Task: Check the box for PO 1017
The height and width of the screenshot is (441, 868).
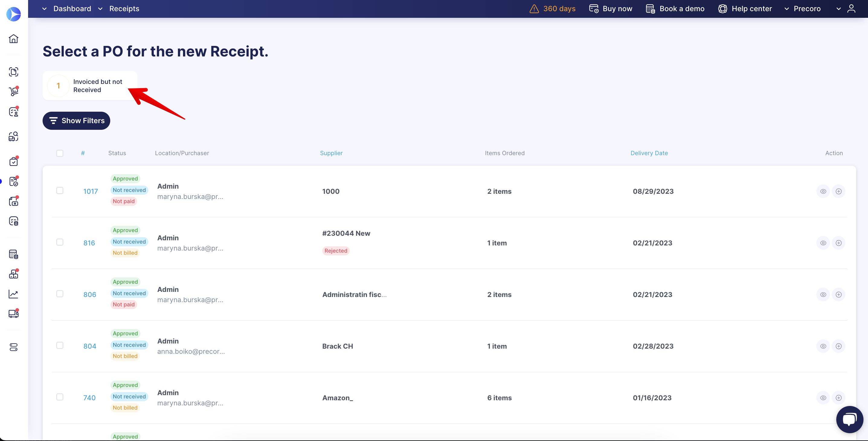Action: pyautogui.click(x=59, y=190)
